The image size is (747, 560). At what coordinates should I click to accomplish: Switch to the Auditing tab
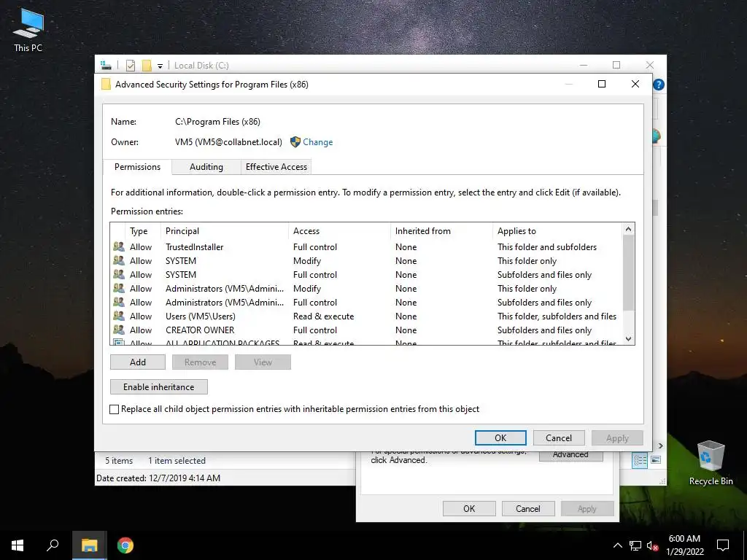coord(206,167)
